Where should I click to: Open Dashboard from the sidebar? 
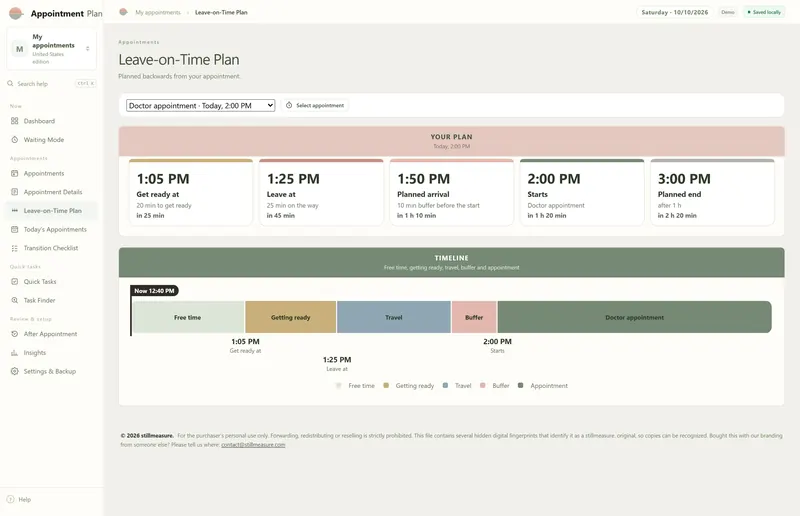[51, 121]
